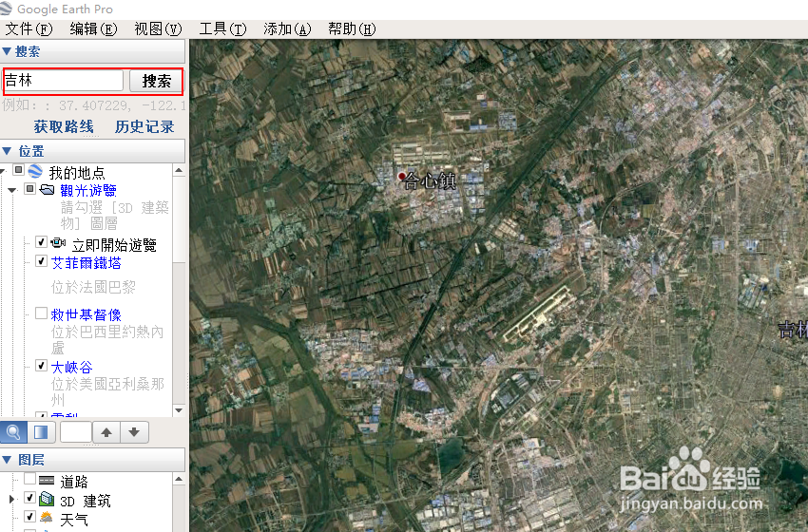This screenshot has height=532, width=808.
Task: Select the 天气 layer label
Action: click(x=74, y=519)
